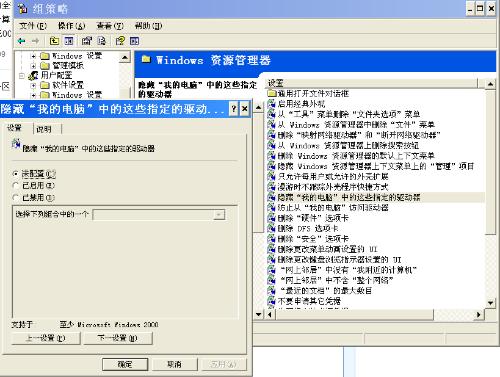
Task: Expand 软件设置 node with plus sign
Action: pos(33,85)
